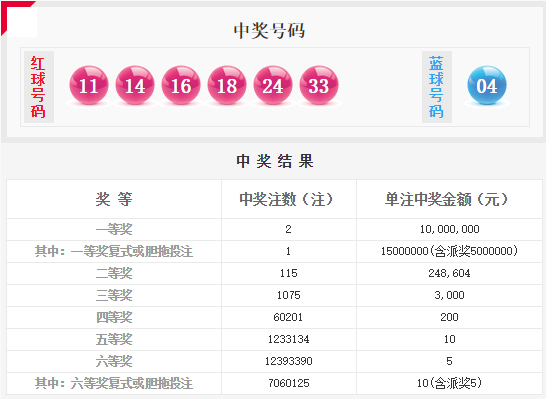This screenshot has height=399, width=546.
Task: Select the 五等奖 row label
Action: point(114,339)
